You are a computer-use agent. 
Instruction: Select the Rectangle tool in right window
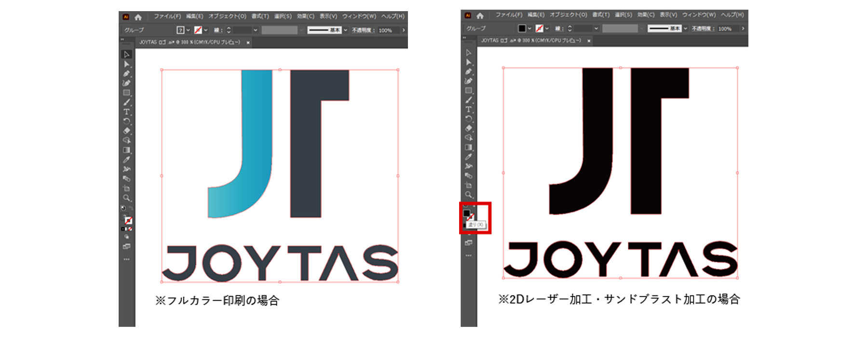click(468, 90)
